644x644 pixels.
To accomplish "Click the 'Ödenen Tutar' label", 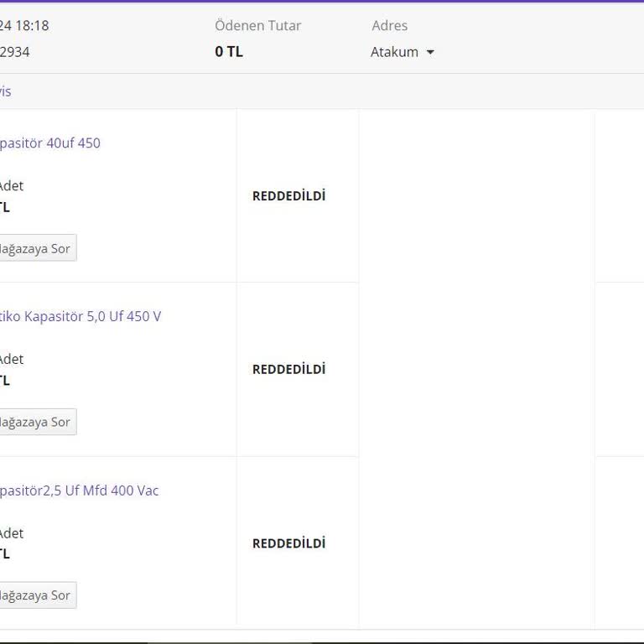I will [258, 25].
